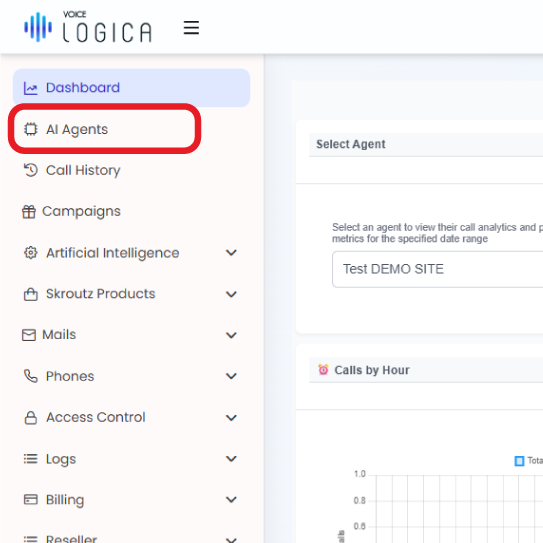Viewport: 543px width, 543px height.
Task: Click the Reseller menu label
Action: pyautogui.click(x=71, y=539)
